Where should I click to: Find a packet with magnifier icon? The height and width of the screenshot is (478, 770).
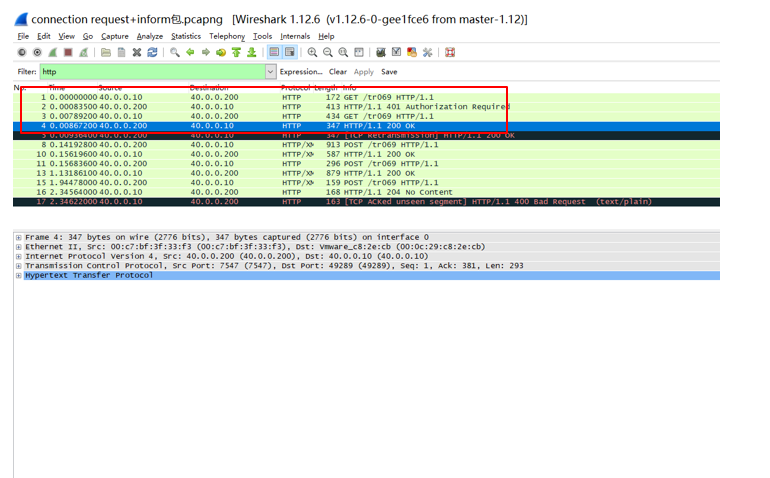pyautogui.click(x=174, y=52)
